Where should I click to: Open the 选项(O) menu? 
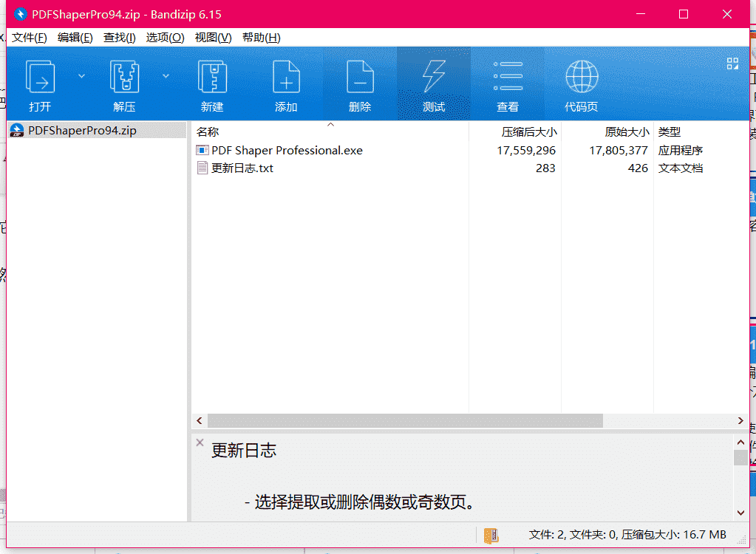(165, 38)
